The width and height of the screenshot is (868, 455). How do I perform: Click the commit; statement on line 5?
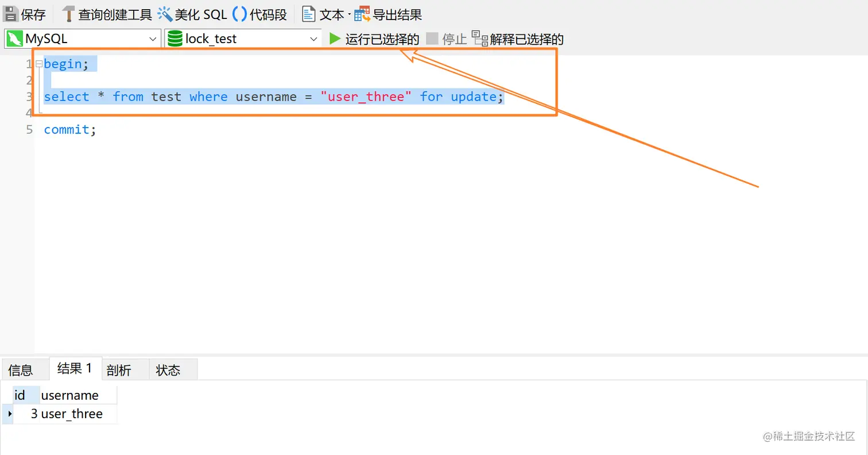pos(70,130)
